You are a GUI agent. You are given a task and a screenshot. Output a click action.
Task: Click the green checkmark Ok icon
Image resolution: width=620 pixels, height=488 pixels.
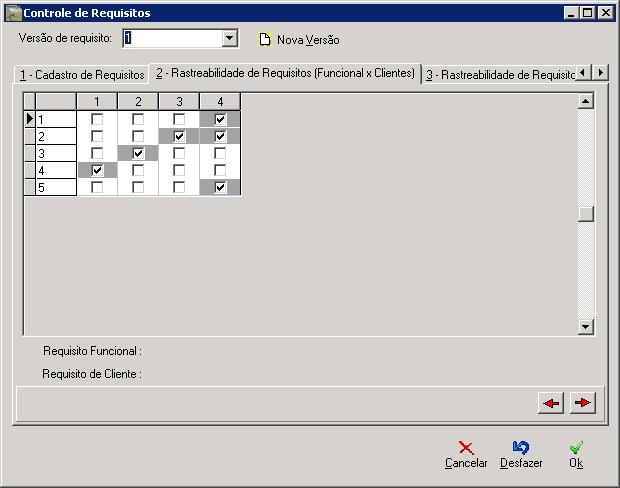click(x=576, y=447)
